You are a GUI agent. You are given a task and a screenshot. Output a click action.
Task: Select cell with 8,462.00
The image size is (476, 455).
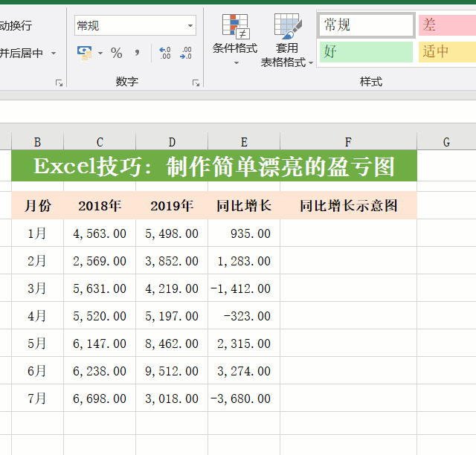tap(172, 343)
